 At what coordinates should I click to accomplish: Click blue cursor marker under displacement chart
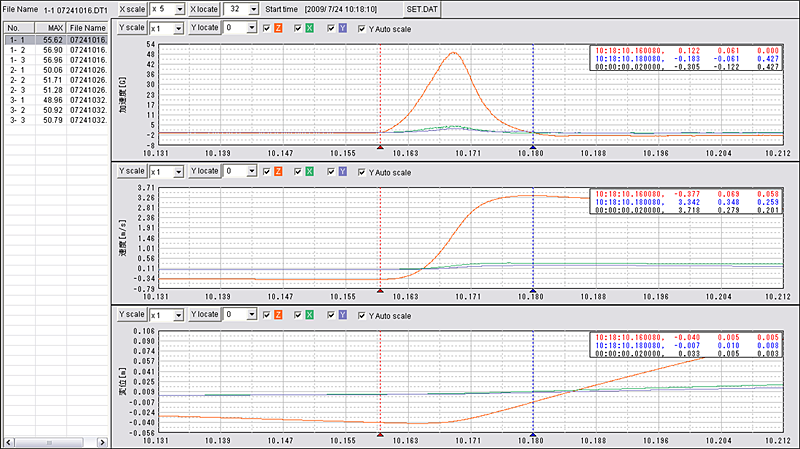533,435
